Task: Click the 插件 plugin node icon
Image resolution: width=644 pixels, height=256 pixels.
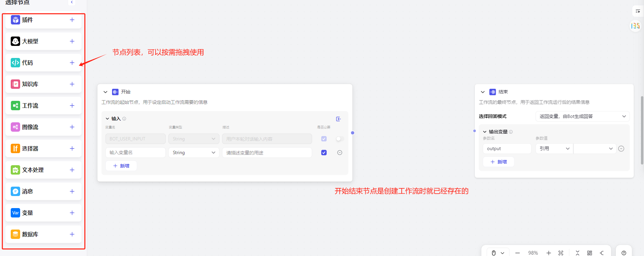Action: coord(15,20)
